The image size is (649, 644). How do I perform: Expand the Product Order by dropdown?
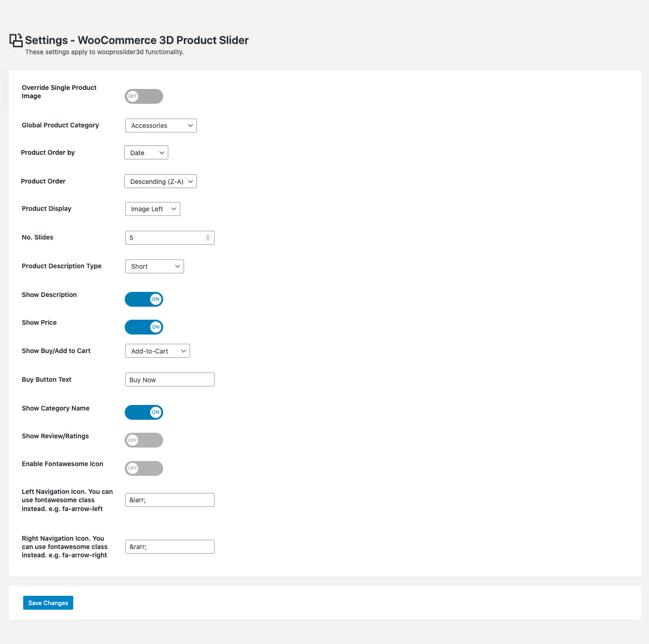(x=146, y=153)
